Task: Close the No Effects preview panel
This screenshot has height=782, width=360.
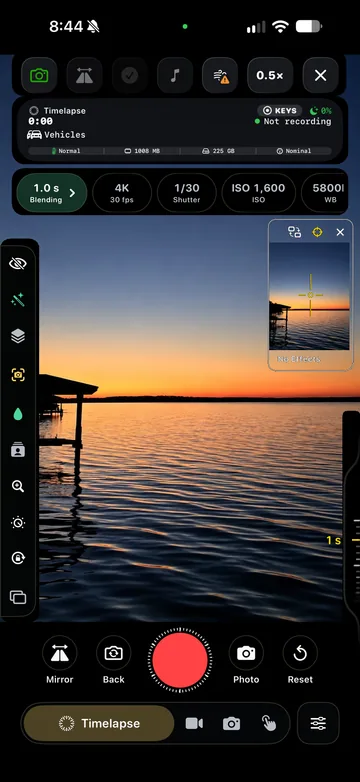Action: click(340, 232)
